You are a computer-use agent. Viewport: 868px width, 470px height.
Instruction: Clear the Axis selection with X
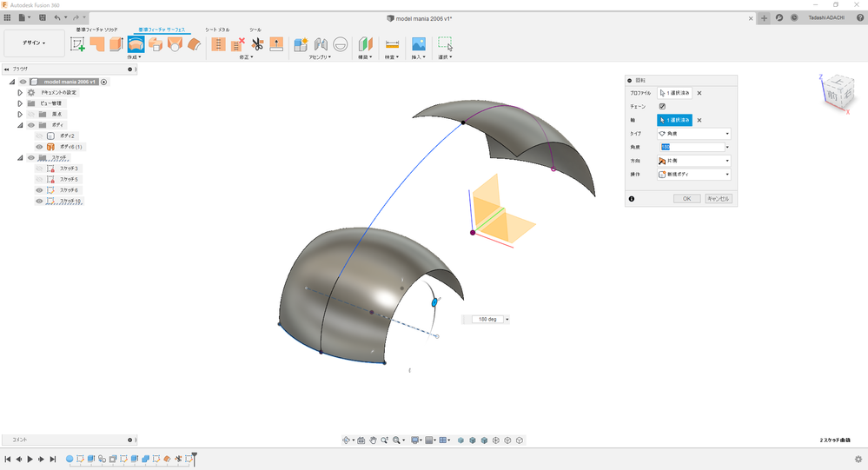(699, 120)
